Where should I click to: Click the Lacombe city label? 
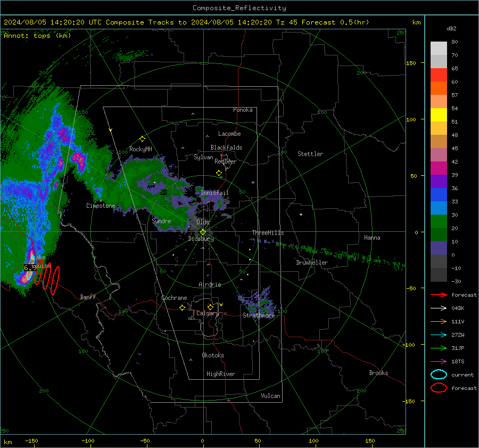pyautogui.click(x=229, y=134)
